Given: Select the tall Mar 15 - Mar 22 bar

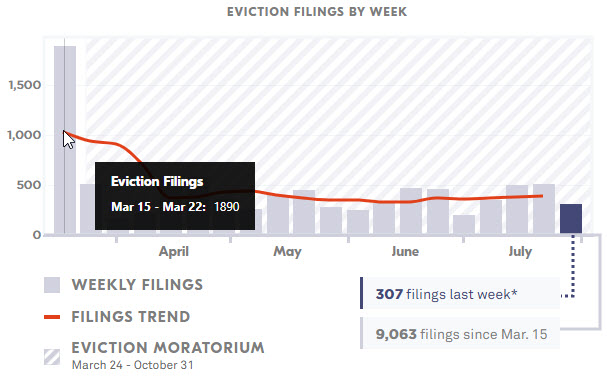Looking at the screenshot, I should 65,140.
